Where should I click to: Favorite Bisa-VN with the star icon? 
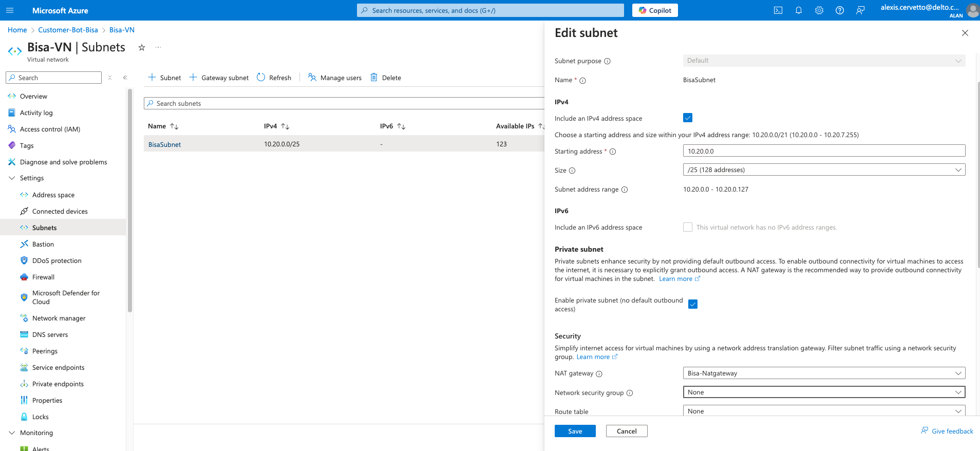142,48
